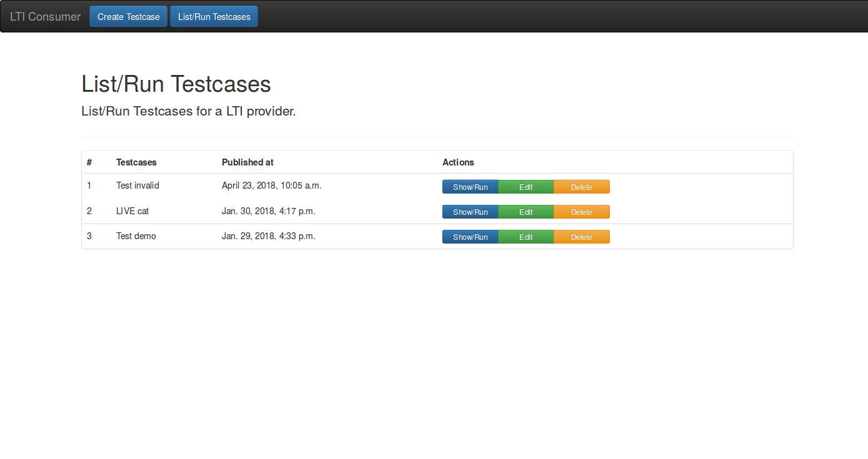
Task: Edit the Test demo testcase
Action: (x=526, y=237)
